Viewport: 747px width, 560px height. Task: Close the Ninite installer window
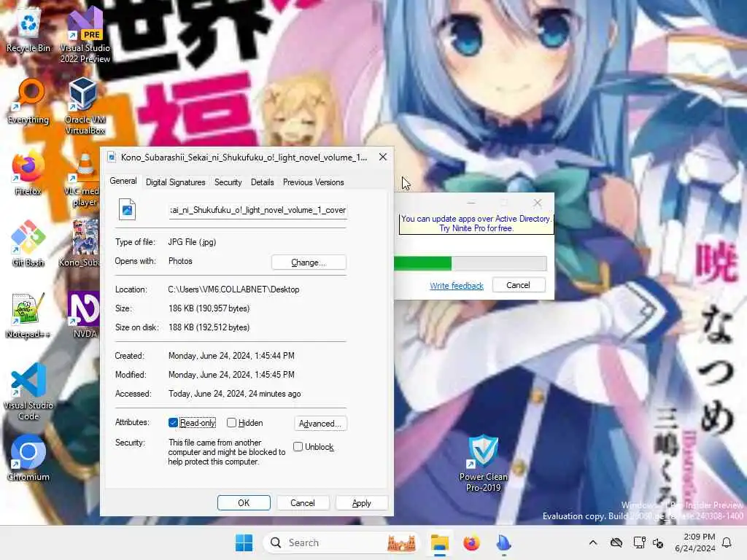point(538,203)
